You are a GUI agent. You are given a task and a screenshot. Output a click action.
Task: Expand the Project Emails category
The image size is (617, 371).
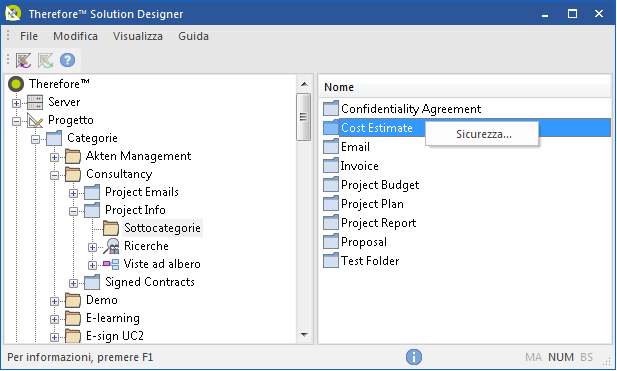coord(73,194)
